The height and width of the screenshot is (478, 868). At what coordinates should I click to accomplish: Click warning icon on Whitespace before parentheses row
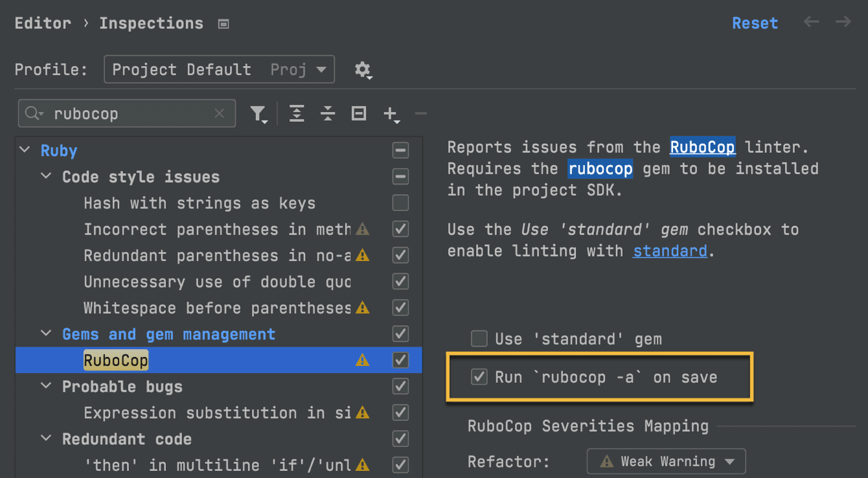pos(363,308)
